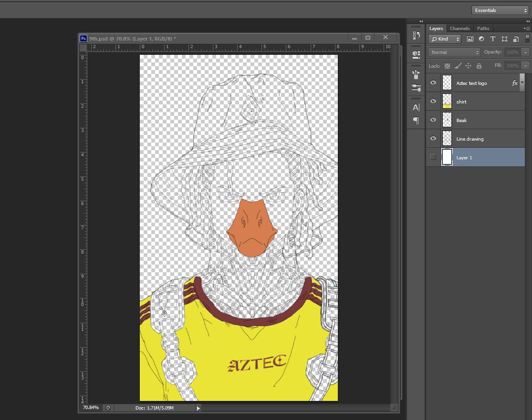The width and height of the screenshot is (532, 420).
Task: Open the Fill slider dropdown arrow
Action: [525, 66]
